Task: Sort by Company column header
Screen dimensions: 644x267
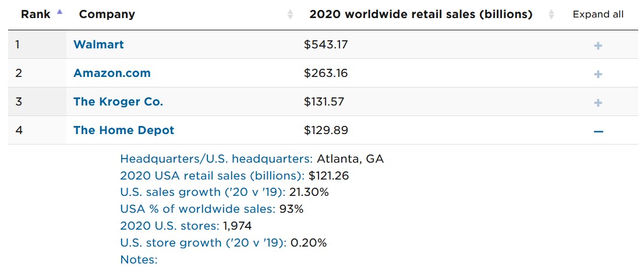Action: 107,15
